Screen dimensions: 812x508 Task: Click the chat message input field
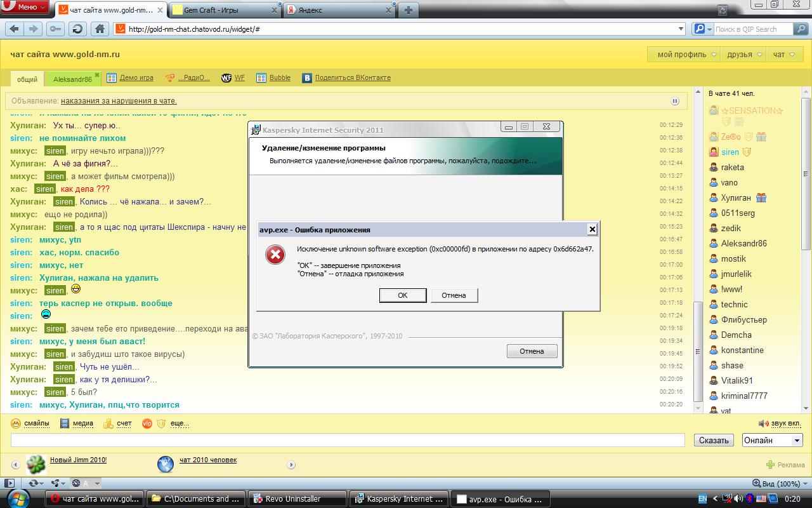click(348, 440)
